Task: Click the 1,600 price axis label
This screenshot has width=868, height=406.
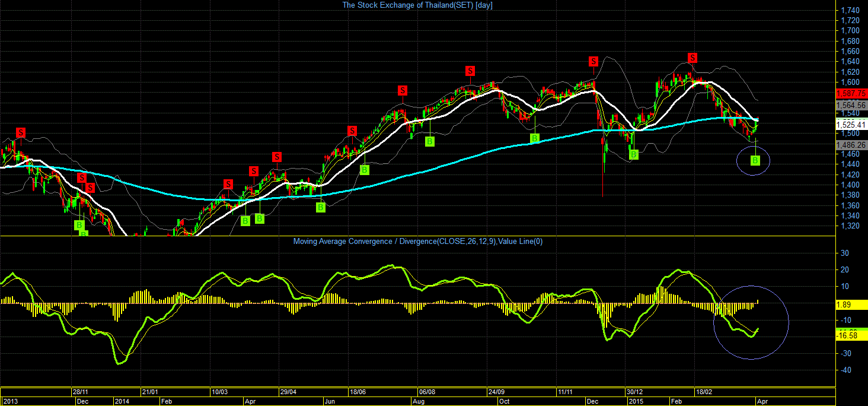Action: tap(850, 82)
